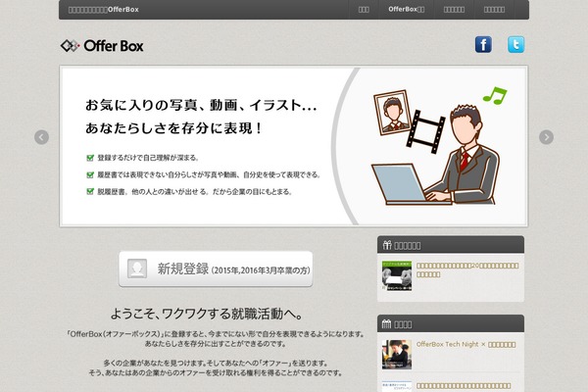Open the sidebar article link containing 20
Image resolution: width=588 pixels, height=392 pixels.
point(467,269)
